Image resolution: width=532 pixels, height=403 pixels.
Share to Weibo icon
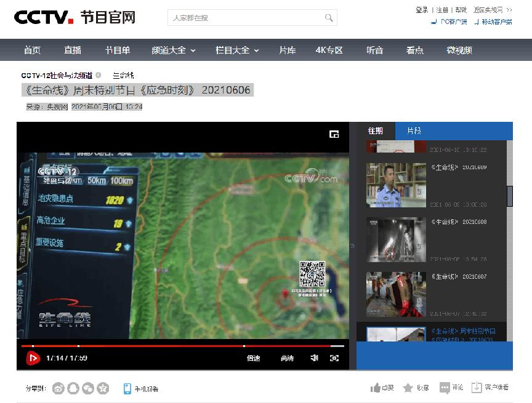coord(58,388)
